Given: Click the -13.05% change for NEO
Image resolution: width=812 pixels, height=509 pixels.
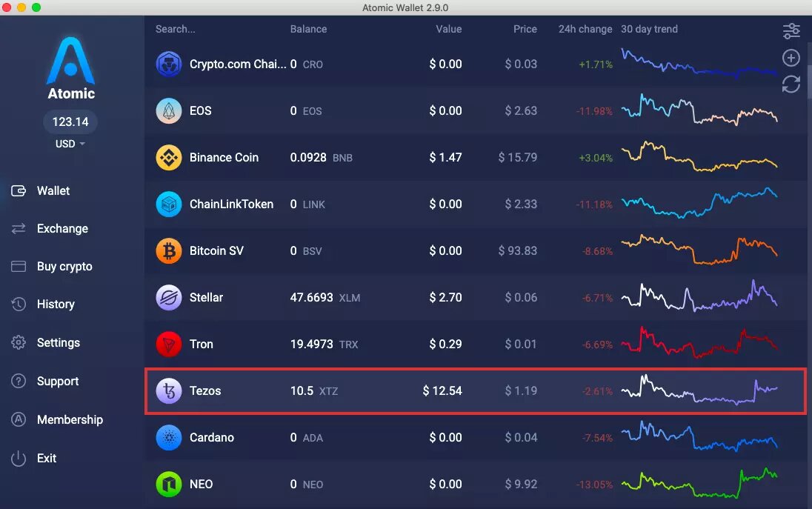Looking at the screenshot, I should pos(594,484).
